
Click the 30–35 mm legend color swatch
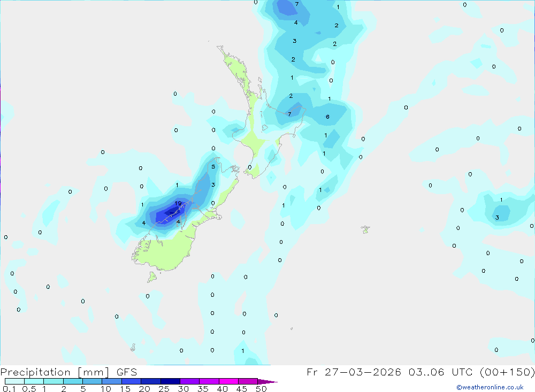pyautogui.click(x=190, y=381)
